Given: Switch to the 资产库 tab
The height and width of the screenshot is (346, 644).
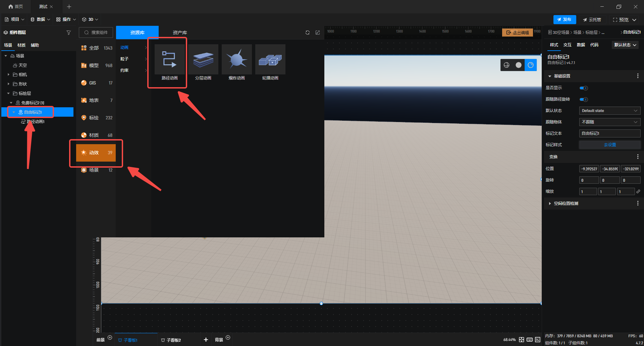Looking at the screenshot, I should [180, 33].
